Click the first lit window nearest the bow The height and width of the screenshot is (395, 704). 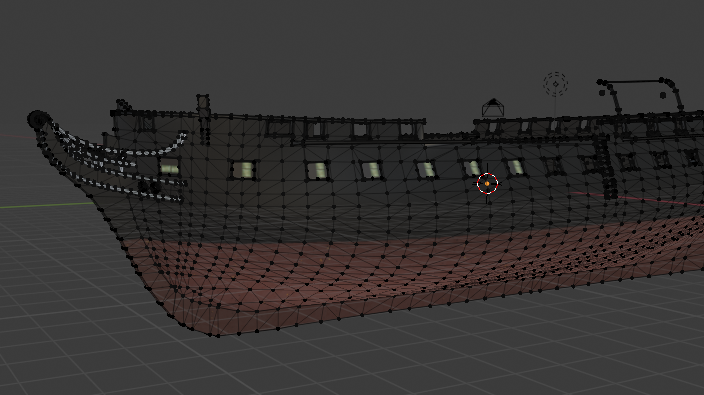point(169,167)
